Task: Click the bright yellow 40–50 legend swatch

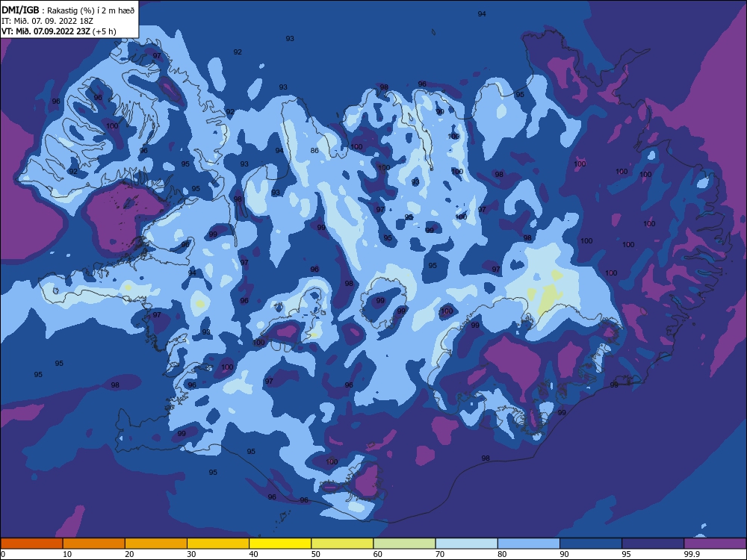Action: tap(280, 544)
